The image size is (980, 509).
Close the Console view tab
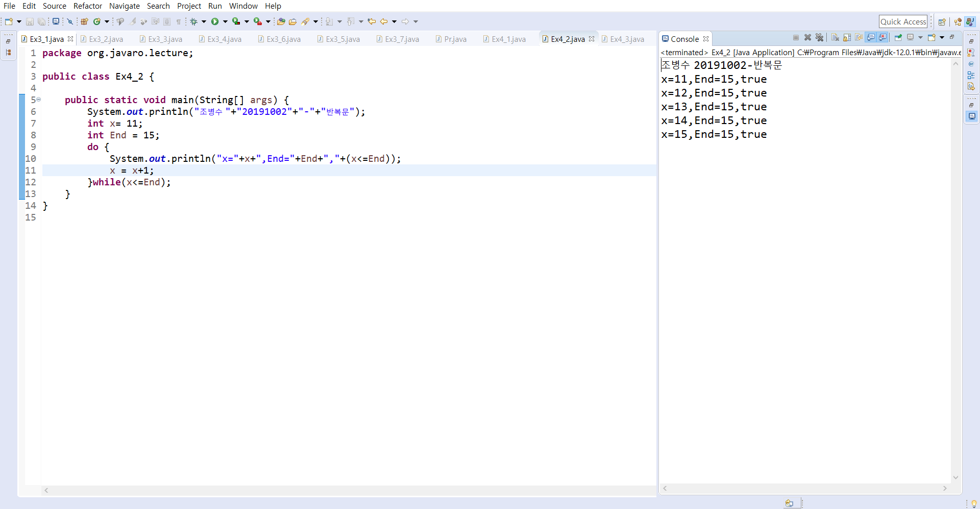coord(706,39)
